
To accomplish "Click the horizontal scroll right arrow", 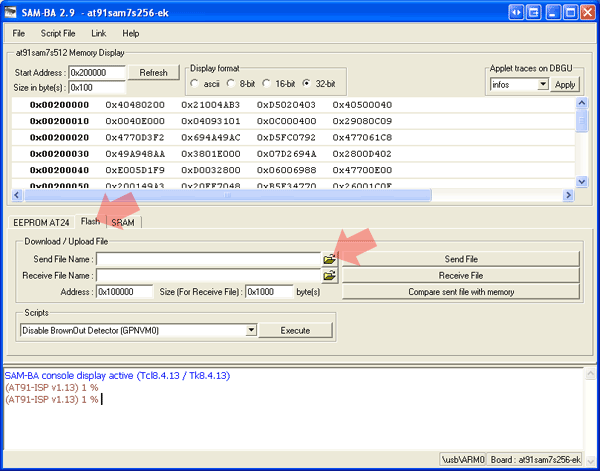I will pos(568,195).
